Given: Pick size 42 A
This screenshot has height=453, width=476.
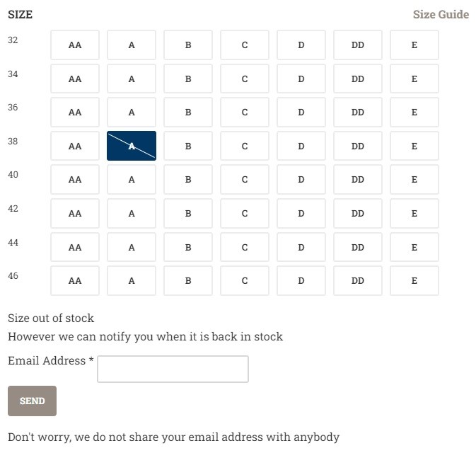Looking at the screenshot, I should [x=132, y=214].
